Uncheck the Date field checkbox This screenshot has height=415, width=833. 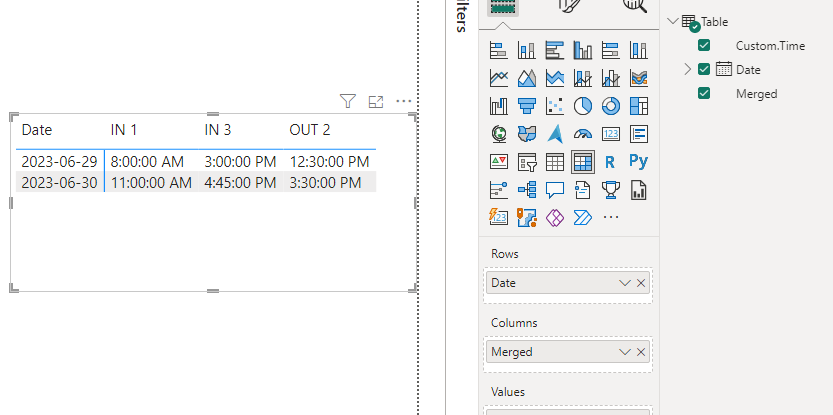tap(704, 69)
